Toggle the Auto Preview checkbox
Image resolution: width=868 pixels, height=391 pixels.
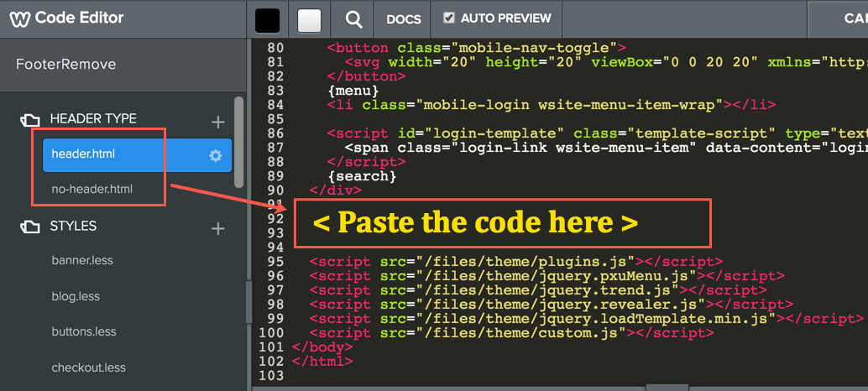tap(449, 18)
